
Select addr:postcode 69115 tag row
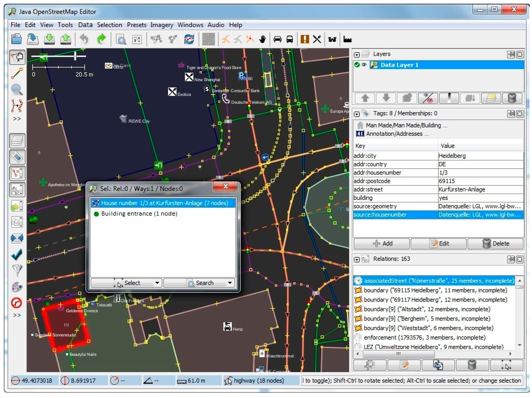point(438,181)
